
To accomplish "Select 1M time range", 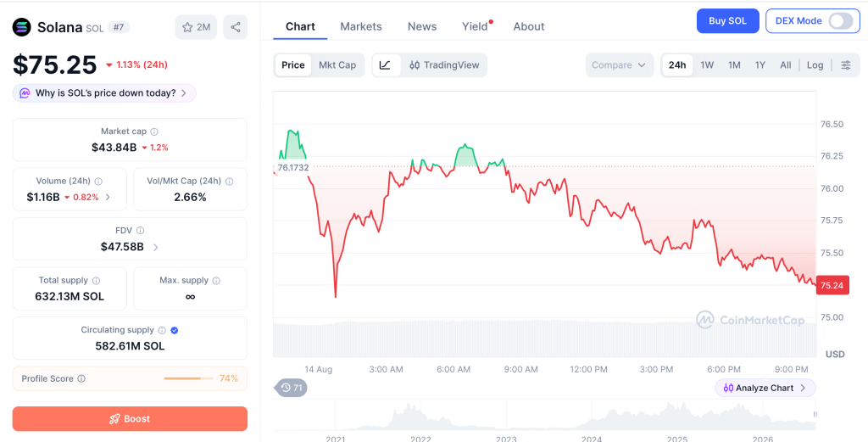I will [734, 64].
